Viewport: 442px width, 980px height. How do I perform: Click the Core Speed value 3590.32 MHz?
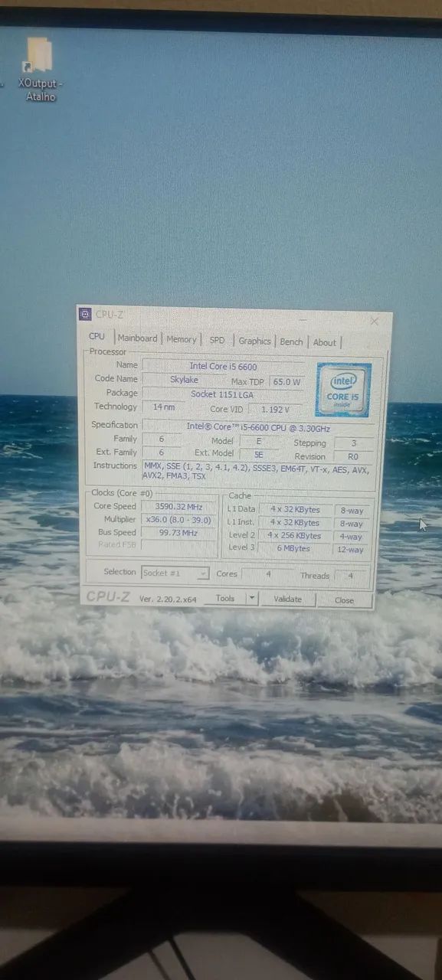click(x=178, y=507)
